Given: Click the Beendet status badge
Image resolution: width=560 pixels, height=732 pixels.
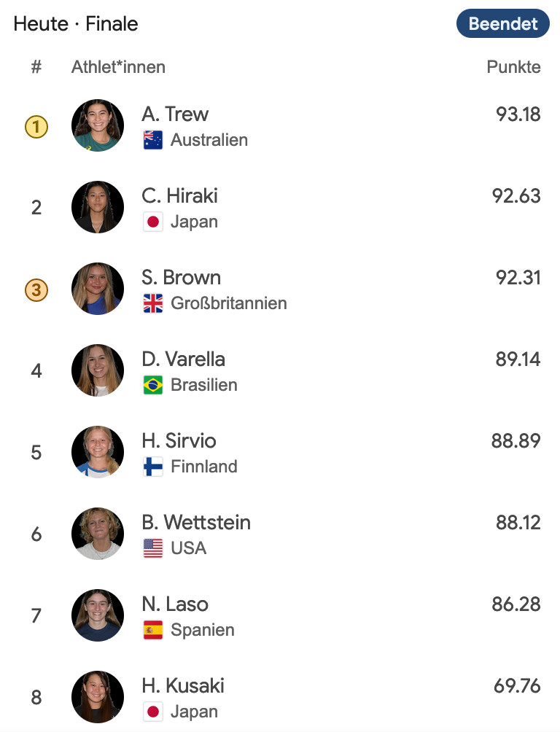Looking at the screenshot, I should point(502,23).
